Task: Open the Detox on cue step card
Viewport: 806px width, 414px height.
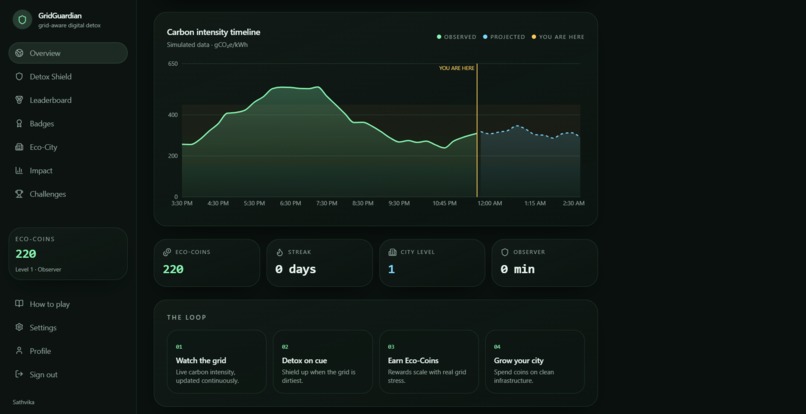Action: [x=322, y=362]
